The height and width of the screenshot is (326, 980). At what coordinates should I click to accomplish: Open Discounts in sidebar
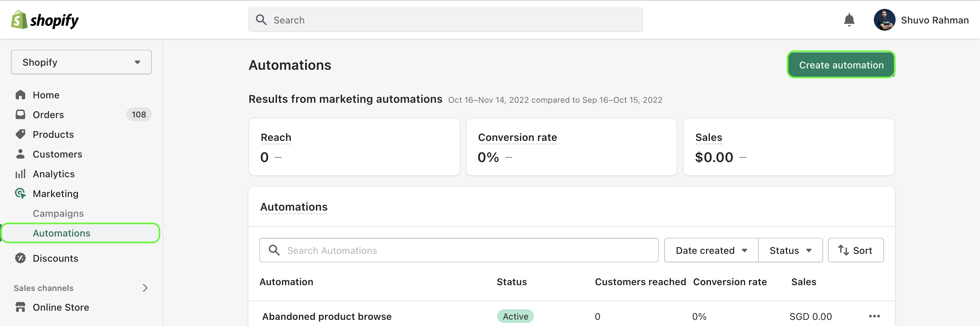tap(55, 258)
